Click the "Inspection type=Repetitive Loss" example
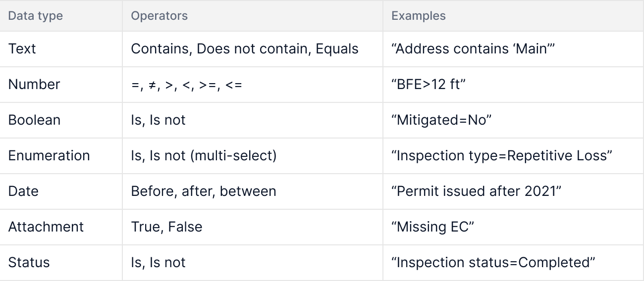The width and height of the screenshot is (644, 281). (502, 156)
